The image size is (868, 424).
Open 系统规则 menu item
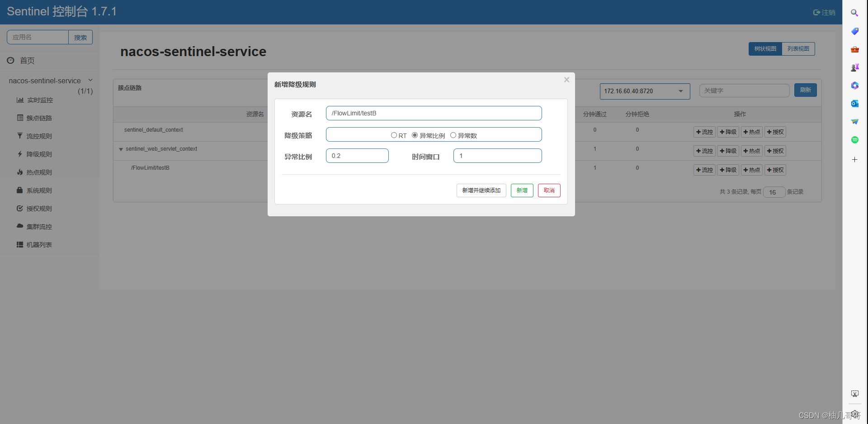click(39, 191)
